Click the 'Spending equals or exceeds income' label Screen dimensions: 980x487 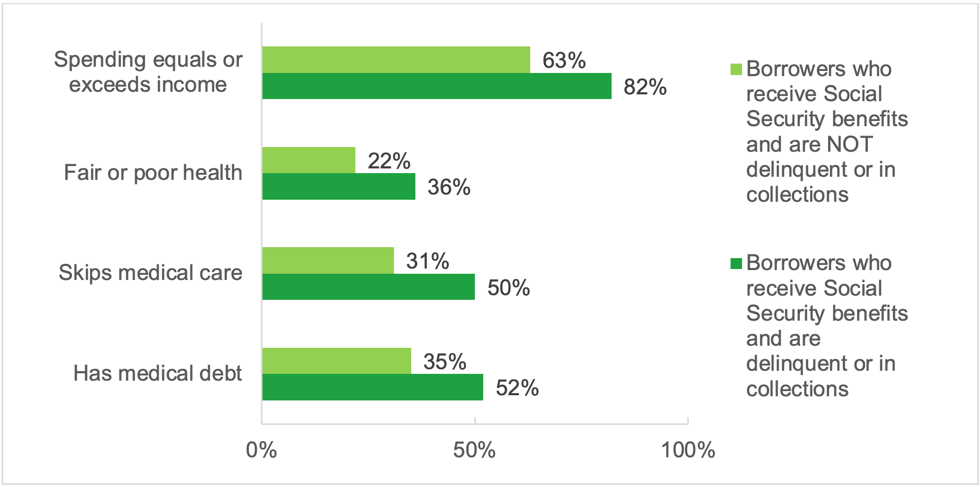coord(148,72)
